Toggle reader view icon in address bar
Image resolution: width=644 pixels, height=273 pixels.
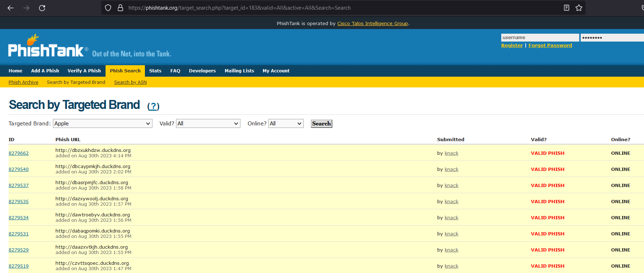pyautogui.click(x=566, y=8)
